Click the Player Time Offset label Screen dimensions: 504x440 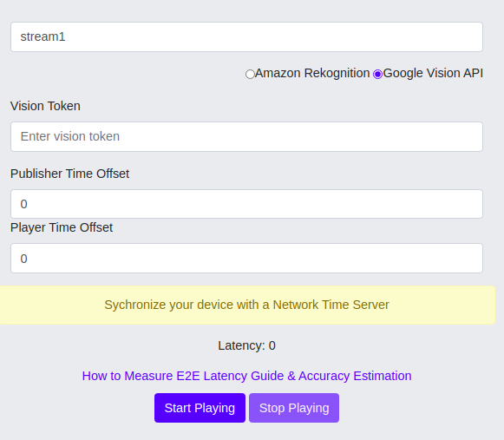pos(62,227)
